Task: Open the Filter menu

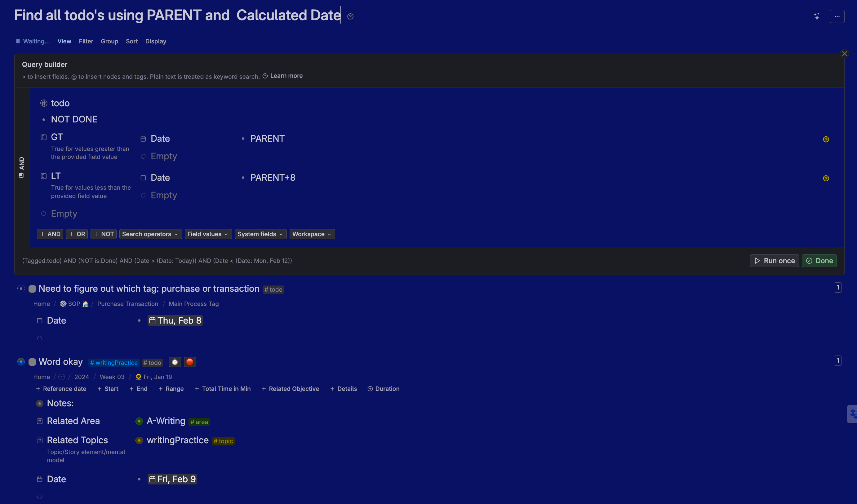Action: [86, 41]
